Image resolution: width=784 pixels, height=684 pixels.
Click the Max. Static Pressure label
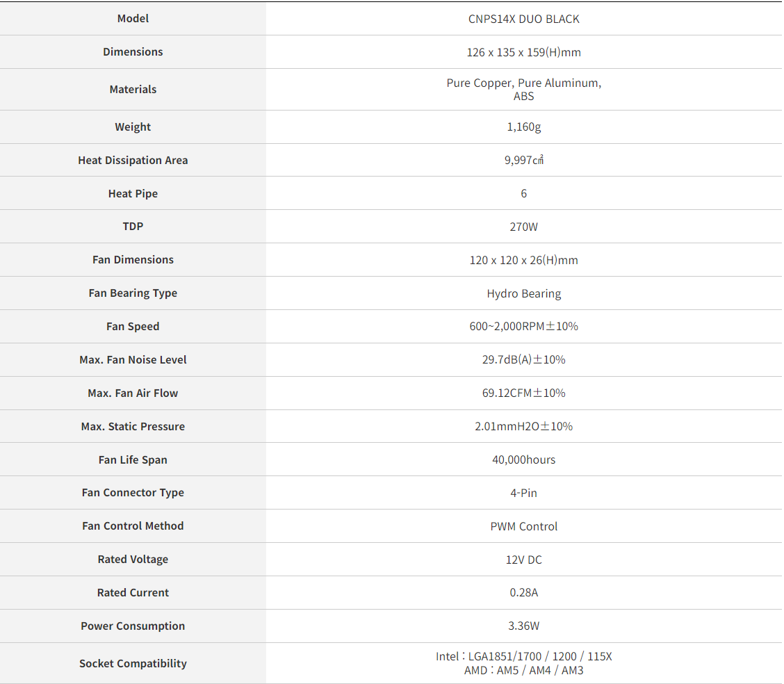133,426
